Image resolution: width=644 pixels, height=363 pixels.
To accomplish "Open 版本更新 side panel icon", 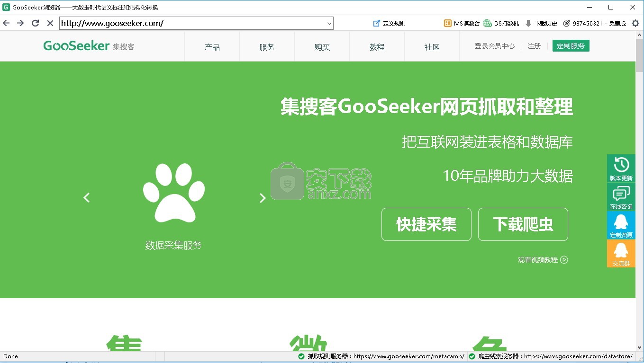I will 621,168.
